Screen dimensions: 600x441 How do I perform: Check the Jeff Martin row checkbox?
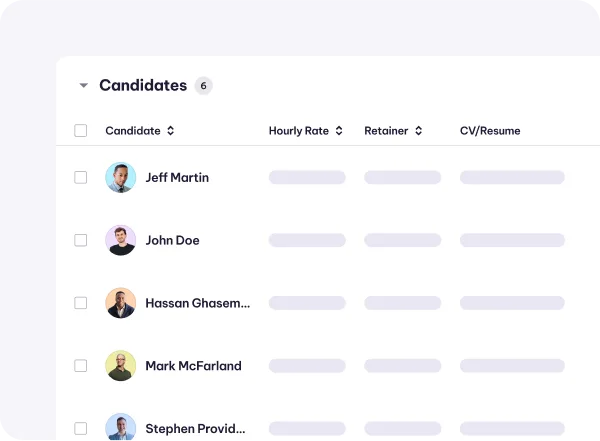click(x=81, y=177)
